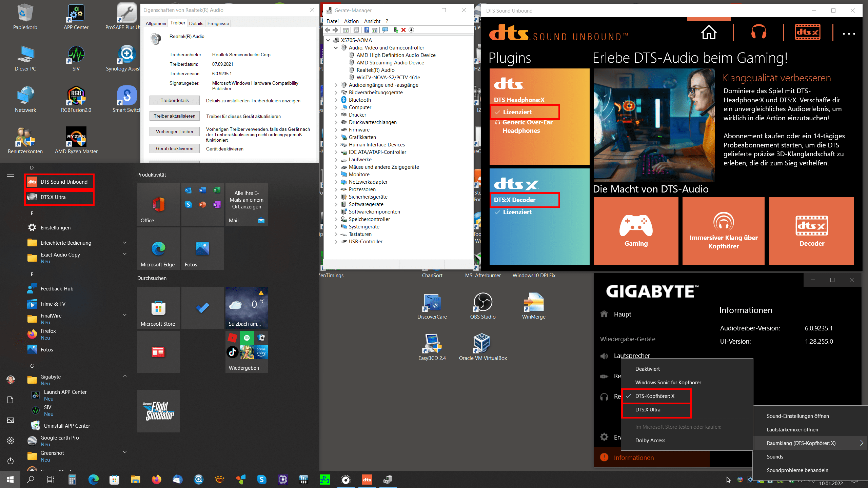Click forward arrow in Geräte-Manager toolbar
This screenshot has width=868, height=488.
[x=335, y=30]
